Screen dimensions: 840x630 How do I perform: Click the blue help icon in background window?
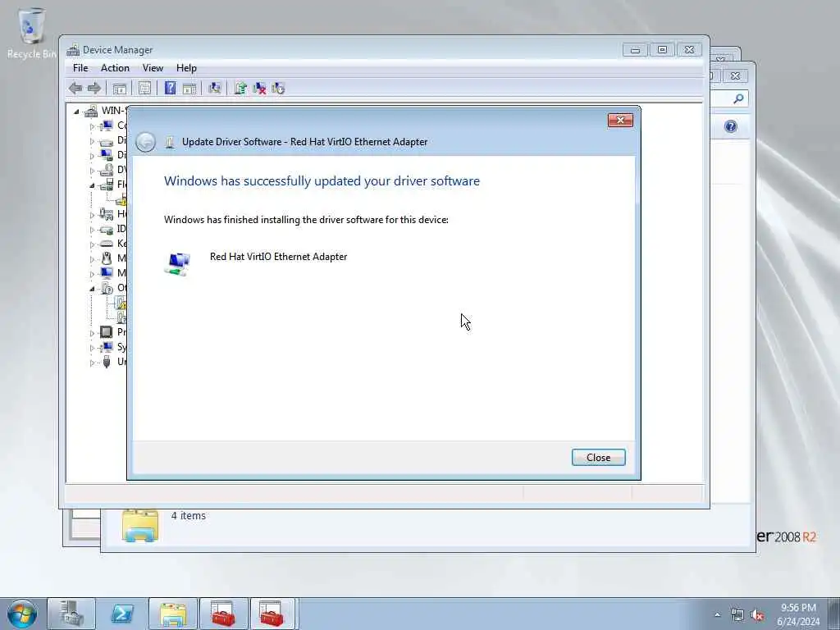pyautogui.click(x=731, y=126)
